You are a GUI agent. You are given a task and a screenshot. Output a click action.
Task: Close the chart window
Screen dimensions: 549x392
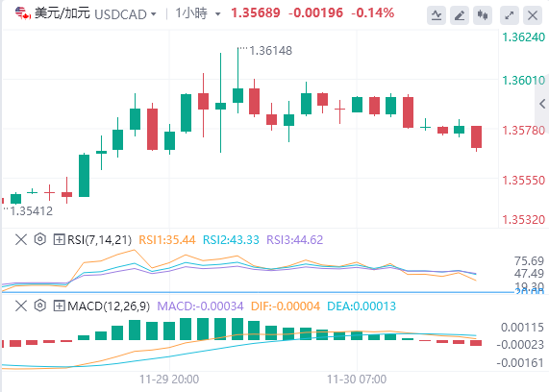click(533, 15)
